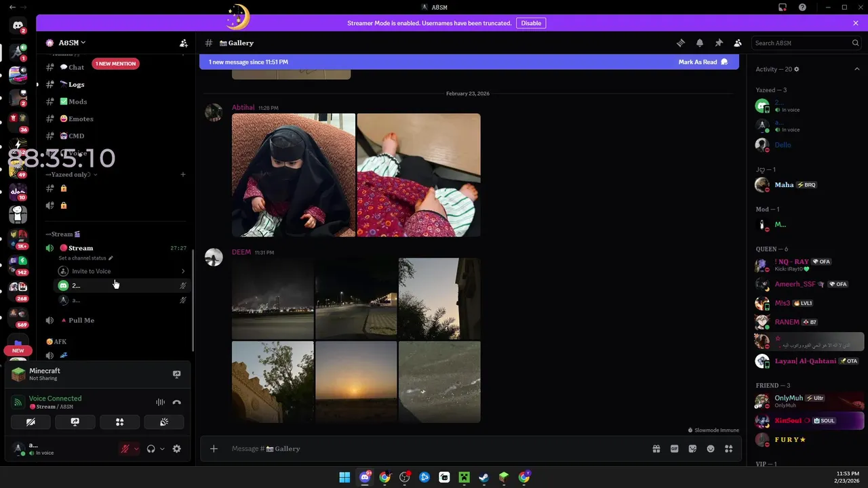This screenshot has width=868, height=488.
Task: Open Layan Al-Qahtani member profile
Action: click(x=810, y=361)
